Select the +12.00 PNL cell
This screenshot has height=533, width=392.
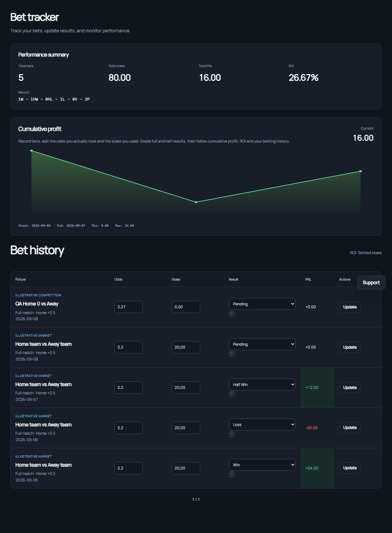coord(317,388)
